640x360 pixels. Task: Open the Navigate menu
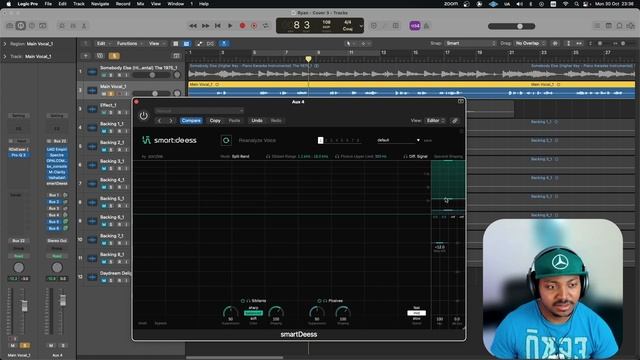click(x=100, y=4)
